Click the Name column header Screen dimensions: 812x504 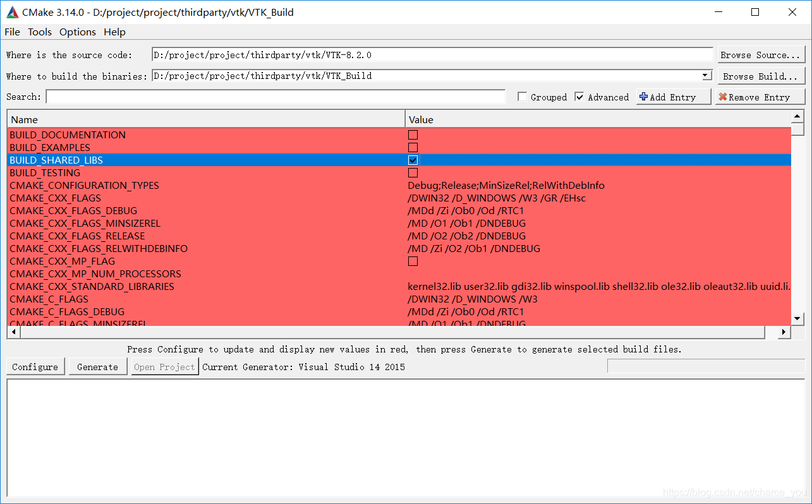click(206, 119)
